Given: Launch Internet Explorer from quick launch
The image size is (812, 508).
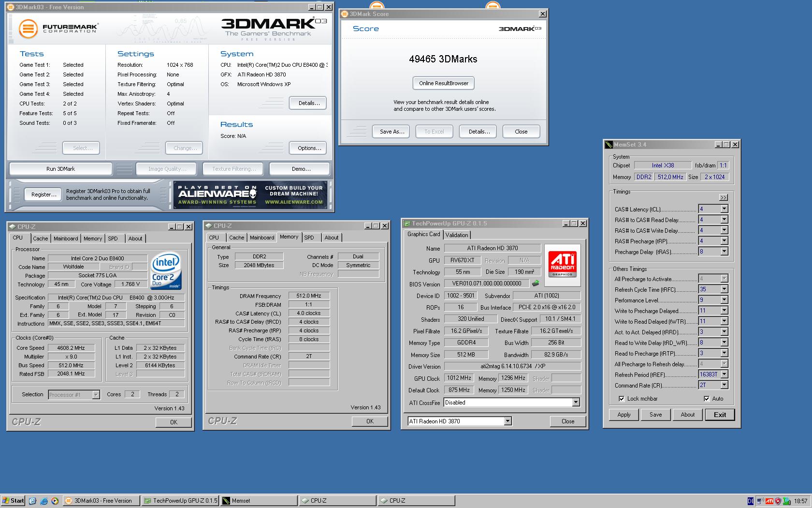Looking at the screenshot, I should point(43,501).
